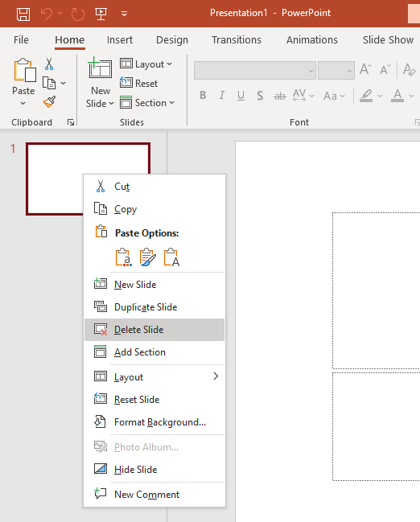The height and width of the screenshot is (522, 420).
Task: Click Keep Text Only paste option
Action: [x=171, y=257]
